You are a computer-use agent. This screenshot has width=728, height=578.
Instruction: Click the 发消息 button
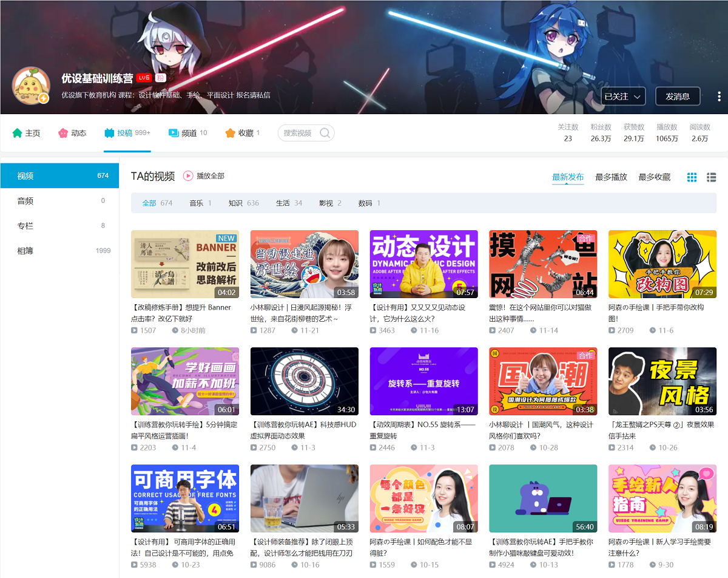678,97
